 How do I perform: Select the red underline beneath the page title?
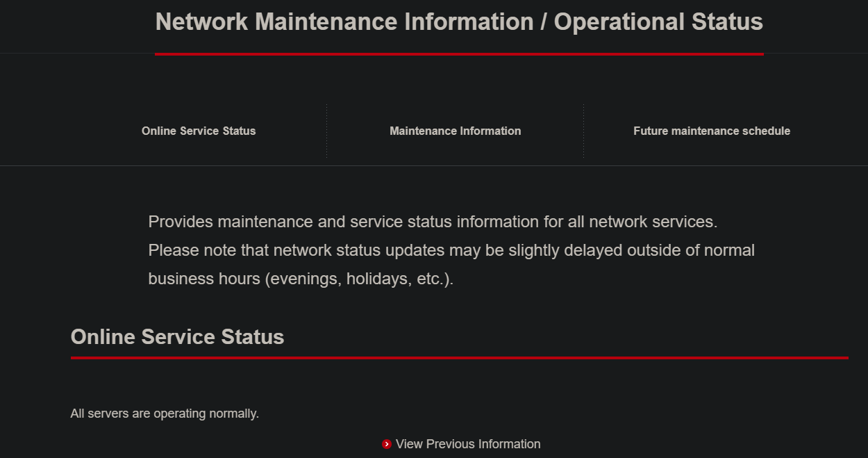[460, 51]
